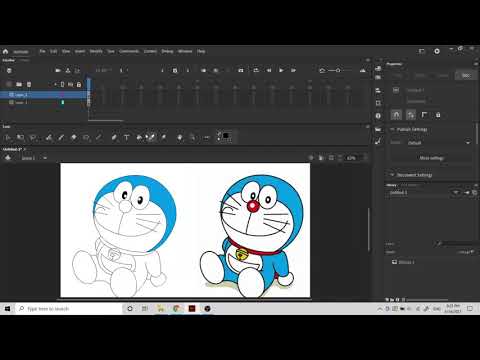Click the outlined Doraemon drawing on stage
480x360 pixels.
(124, 235)
